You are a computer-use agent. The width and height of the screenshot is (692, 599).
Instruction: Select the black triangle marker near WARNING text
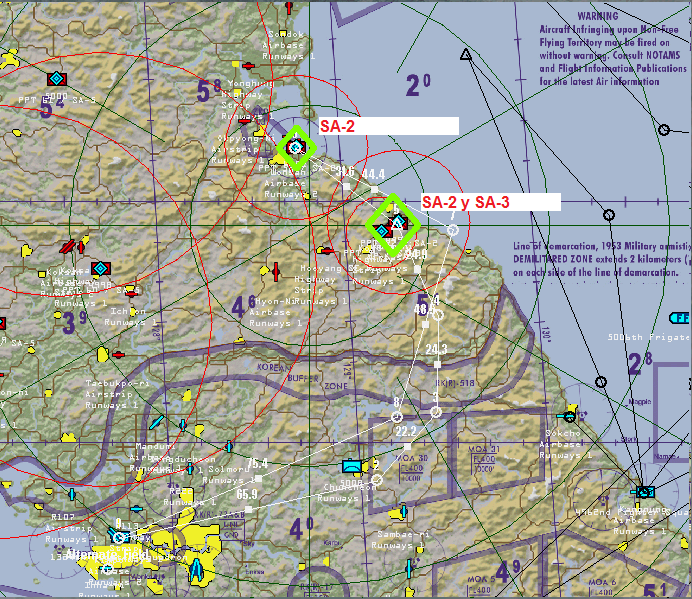[466, 55]
